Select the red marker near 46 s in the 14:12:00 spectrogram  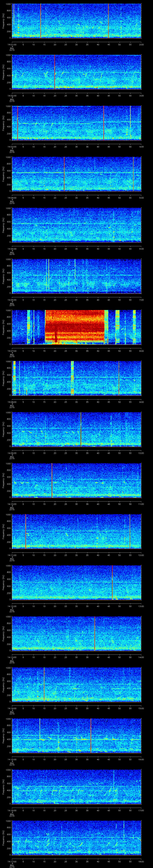(x=112, y=582)
